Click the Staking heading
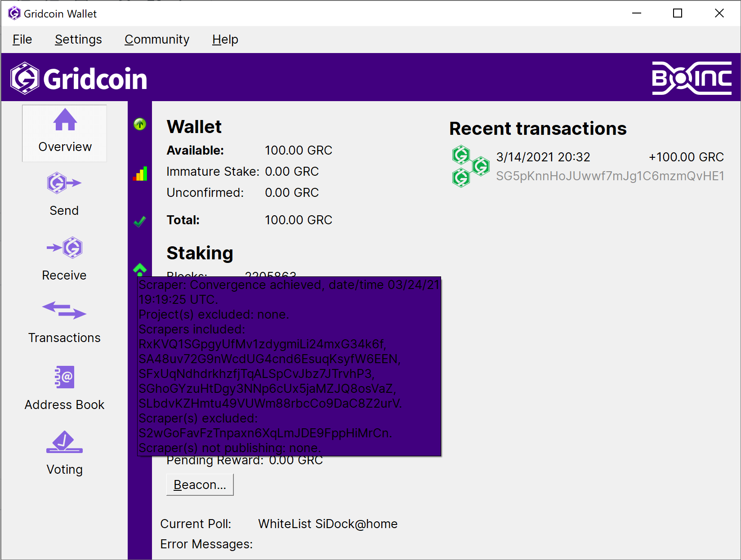 (x=200, y=253)
